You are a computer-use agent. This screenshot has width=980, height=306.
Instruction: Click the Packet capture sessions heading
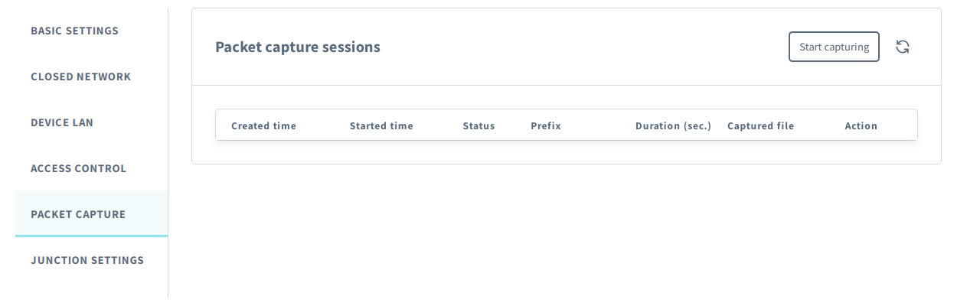298,47
